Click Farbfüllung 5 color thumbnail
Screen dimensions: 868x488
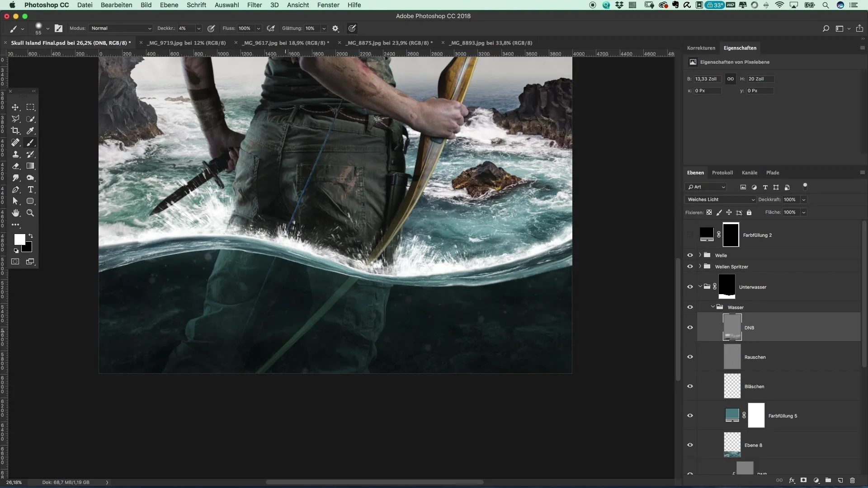click(x=732, y=415)
